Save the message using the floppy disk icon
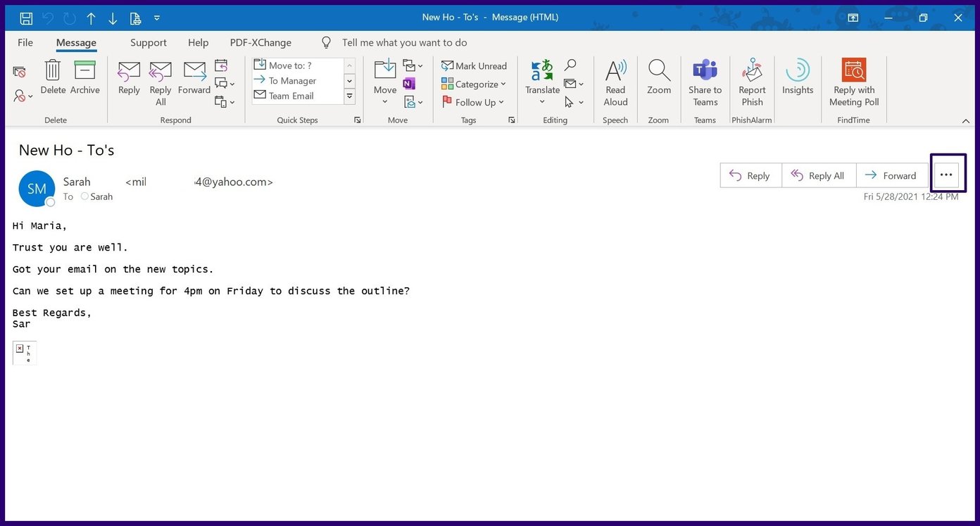Screen dimensions: 980x526 pos(26,18)
